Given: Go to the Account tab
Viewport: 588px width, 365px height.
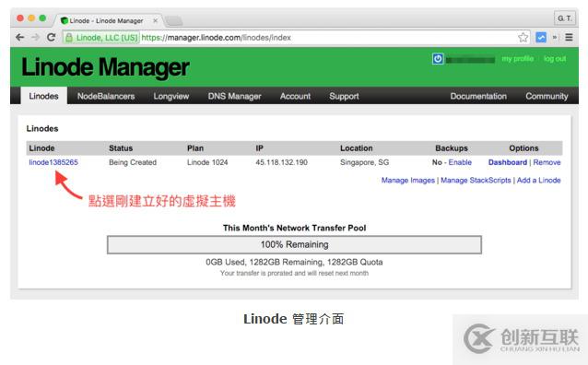Looking at the screenshot, I should [295, 96].
